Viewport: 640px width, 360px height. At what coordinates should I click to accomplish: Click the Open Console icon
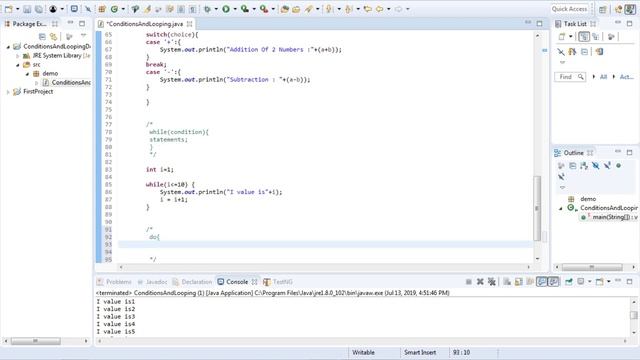[x=599, y=282]
